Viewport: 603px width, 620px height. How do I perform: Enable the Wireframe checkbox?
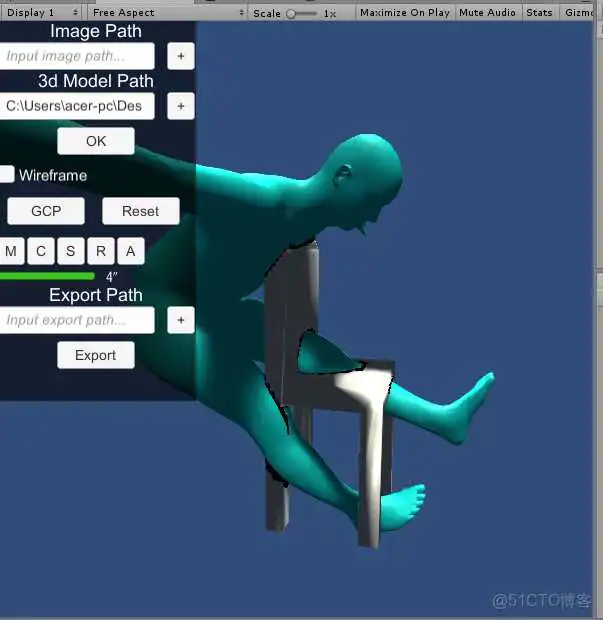(x=7, y=174)
